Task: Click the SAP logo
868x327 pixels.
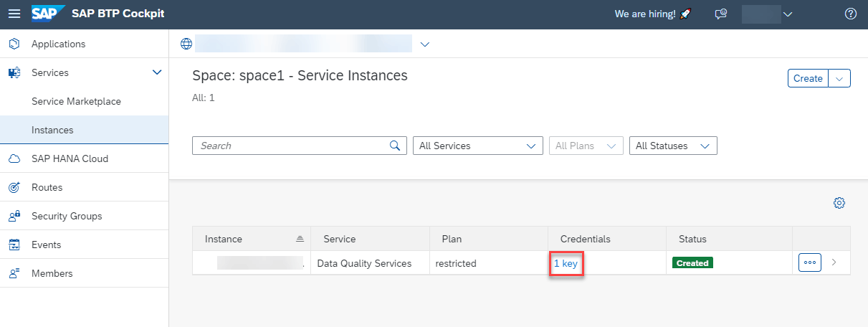Action: tap(49, 14)
